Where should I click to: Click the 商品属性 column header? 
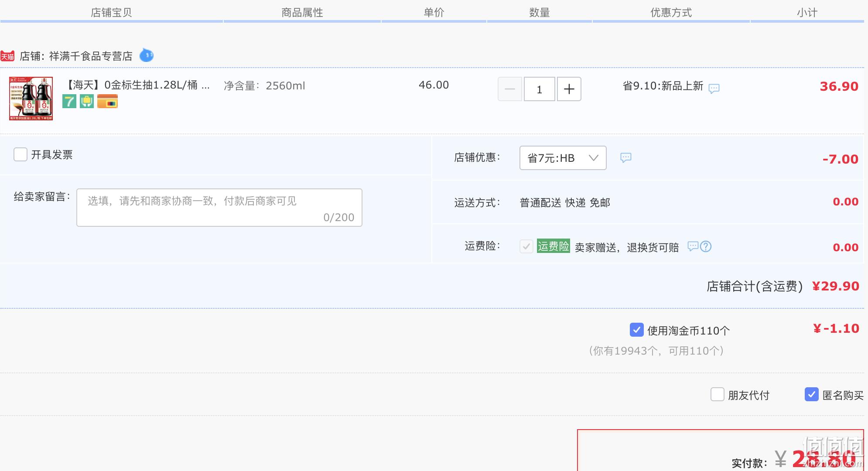click(302, 13)
